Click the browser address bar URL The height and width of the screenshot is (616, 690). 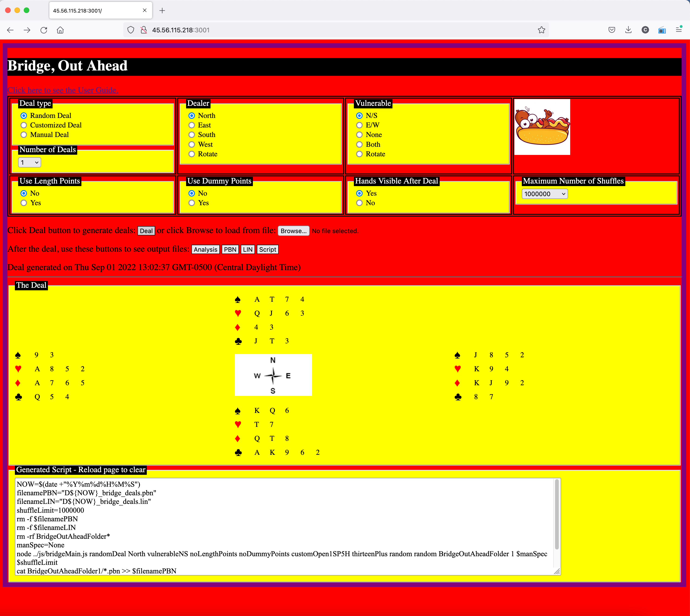[181, 30]
